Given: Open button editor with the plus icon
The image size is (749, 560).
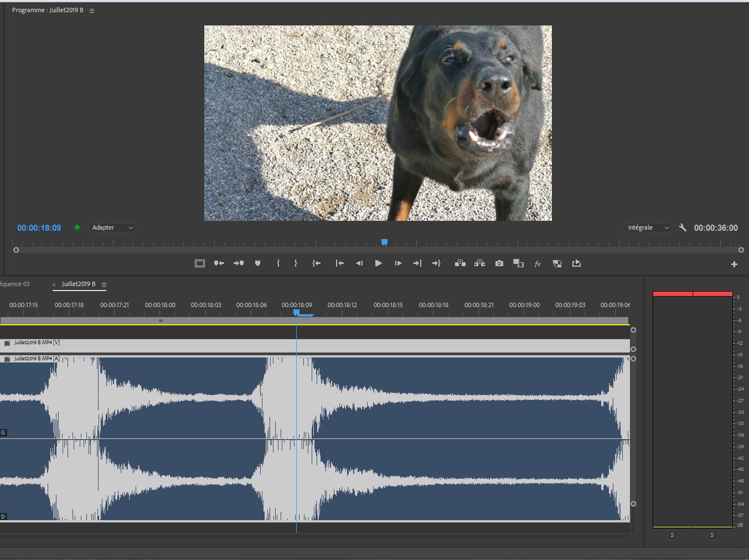Looking at the screenshot, I should (734, 265).
